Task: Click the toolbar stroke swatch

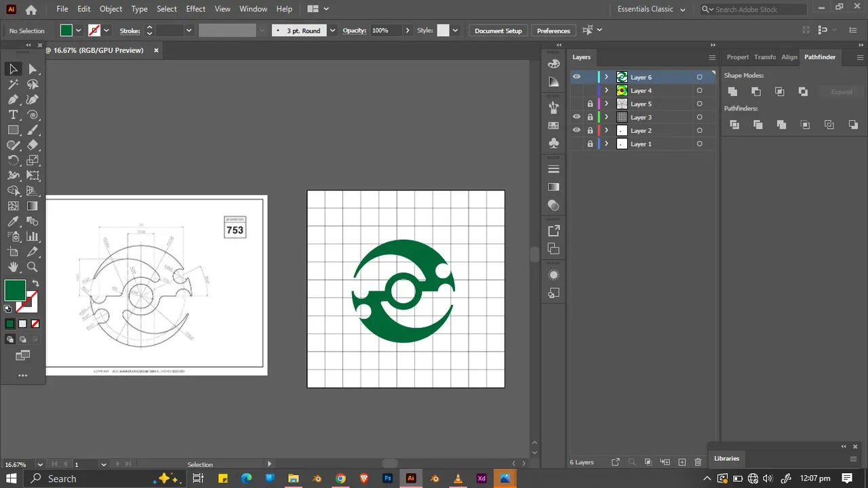Action: pos(31,302)
